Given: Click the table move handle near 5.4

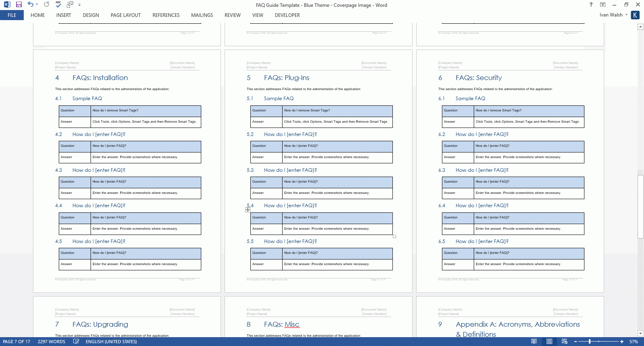Looking at the screenshot, I should [248, 210].
